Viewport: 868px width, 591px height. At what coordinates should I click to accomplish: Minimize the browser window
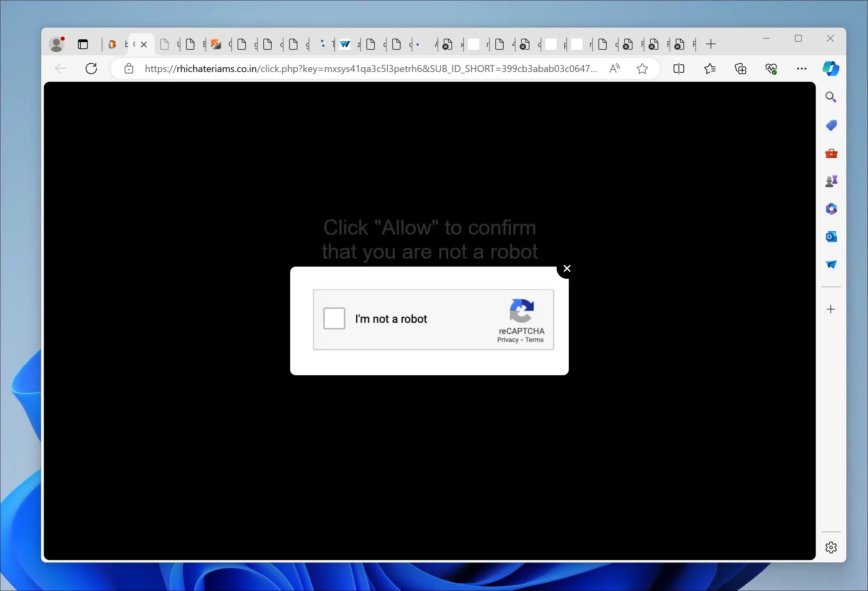(766, 38)
